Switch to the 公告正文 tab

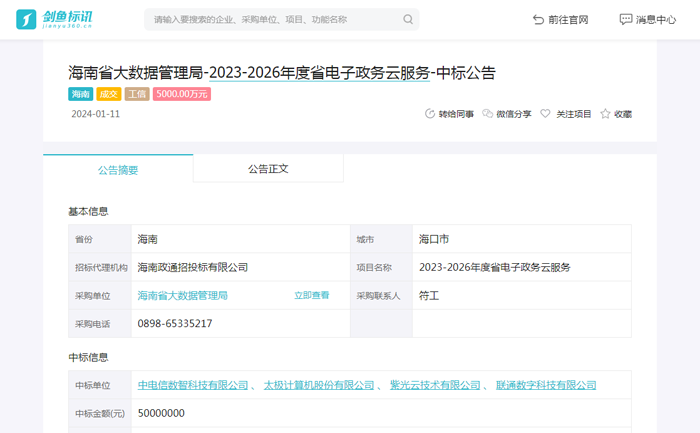pyautogui.click(x=268, y=169)
